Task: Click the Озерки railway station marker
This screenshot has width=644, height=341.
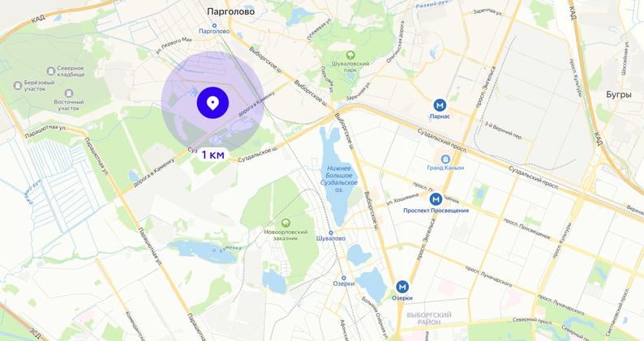Action: pyautogui.click(x=343, y=278)
